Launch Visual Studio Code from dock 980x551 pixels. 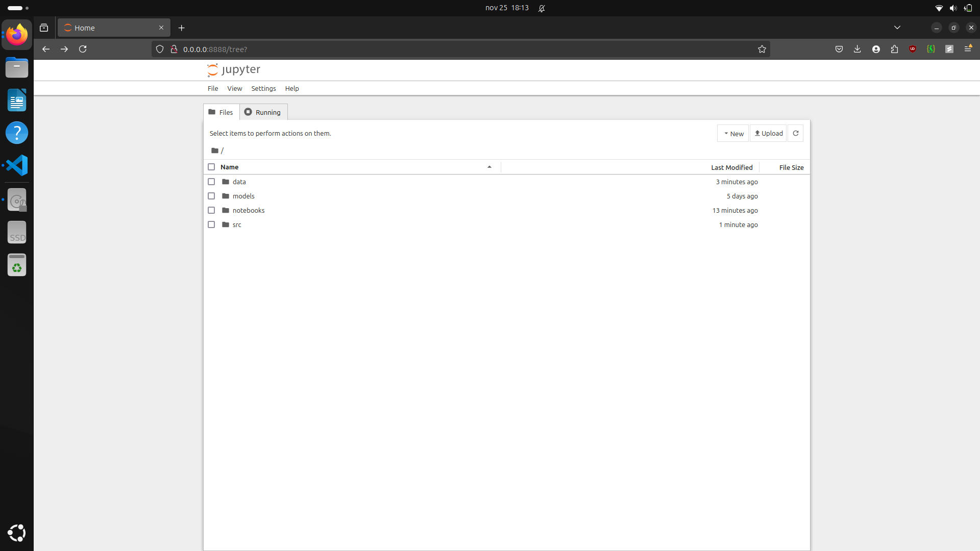click(17, 165)
